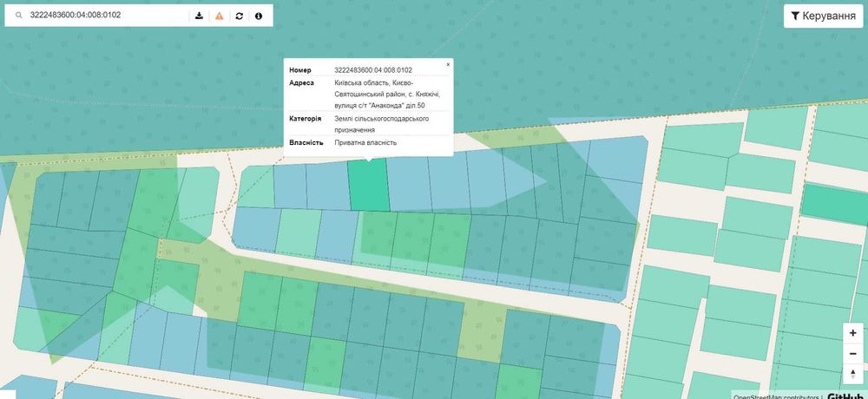Select parcel number 3222483600:04:008:0102 text
This screenshot has width=868, height=399.
click(373, 69)
